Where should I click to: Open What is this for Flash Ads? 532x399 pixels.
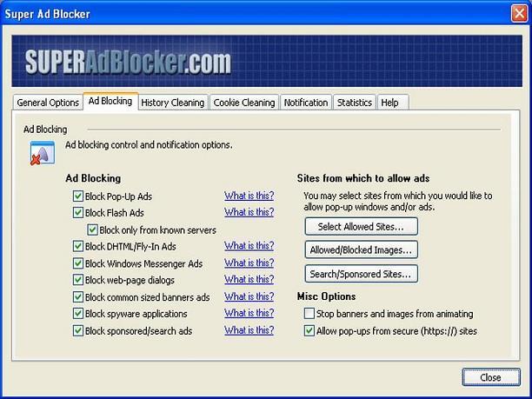[x=249, y=212]
